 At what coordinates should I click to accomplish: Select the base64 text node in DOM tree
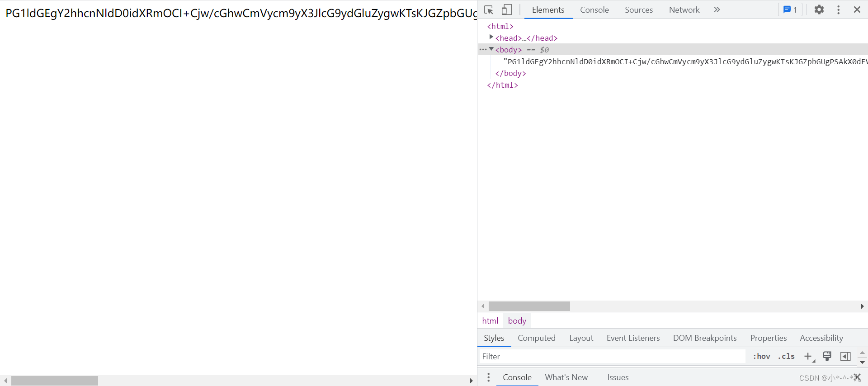click(685, 61)
